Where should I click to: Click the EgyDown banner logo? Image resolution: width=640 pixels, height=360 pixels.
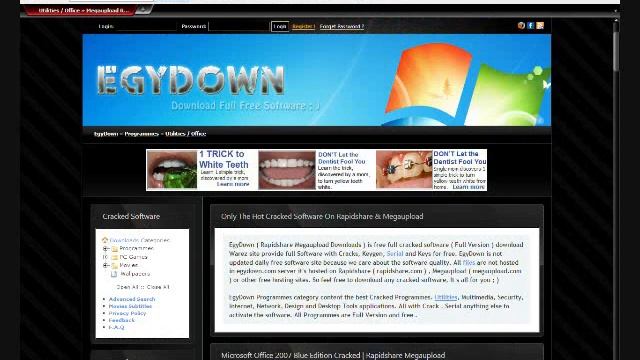pos(190,80)
